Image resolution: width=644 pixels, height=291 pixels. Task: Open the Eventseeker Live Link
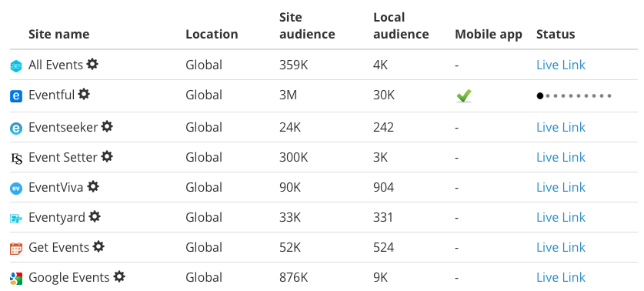click(x=561, y=128)
